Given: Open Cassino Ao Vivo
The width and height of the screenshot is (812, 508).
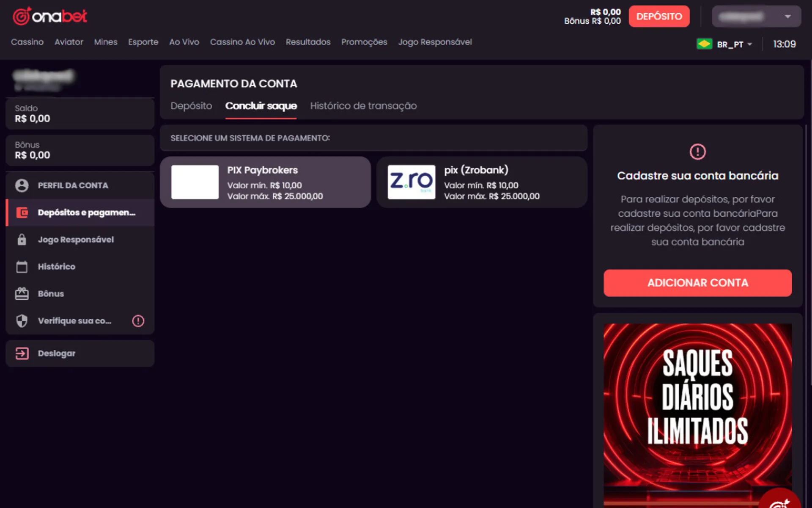Looking at the screenshot, I should tap(242, 42).
